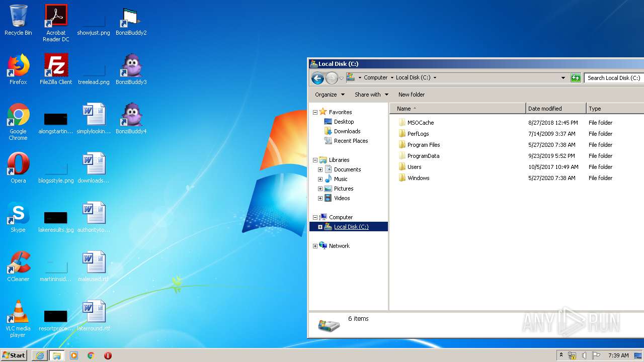
Task: Click the volume icon in system tray
Action: click(584, 355)
